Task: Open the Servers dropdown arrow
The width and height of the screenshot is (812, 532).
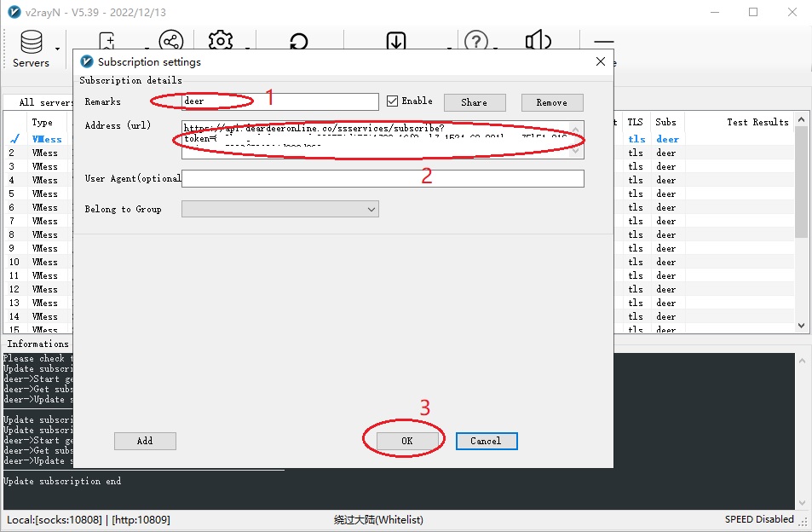Action: pyautogui.click(x=58, y=49)
